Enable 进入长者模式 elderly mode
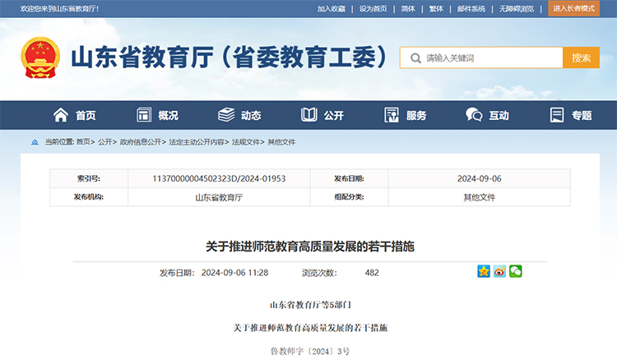617x364 pixels. pos(573,8)
